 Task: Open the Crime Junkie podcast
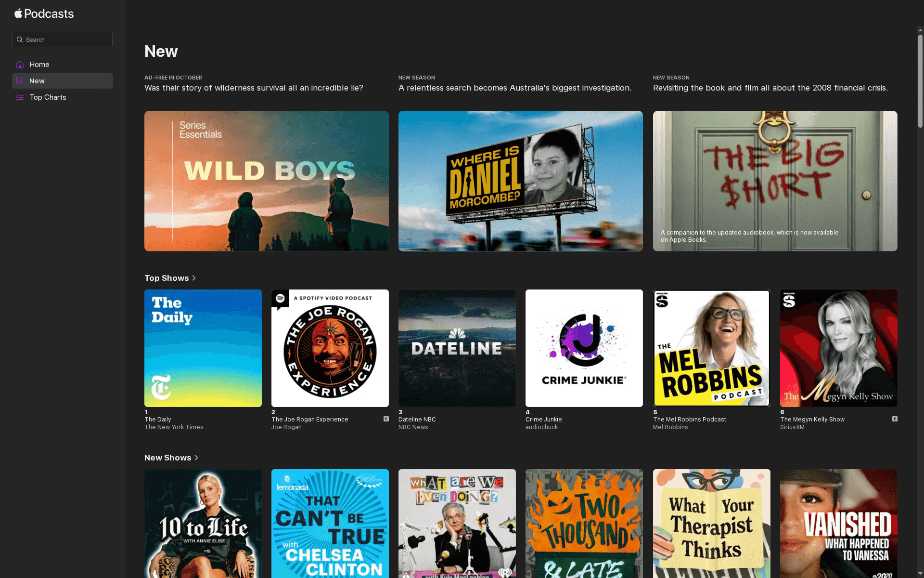coord(584,348)
